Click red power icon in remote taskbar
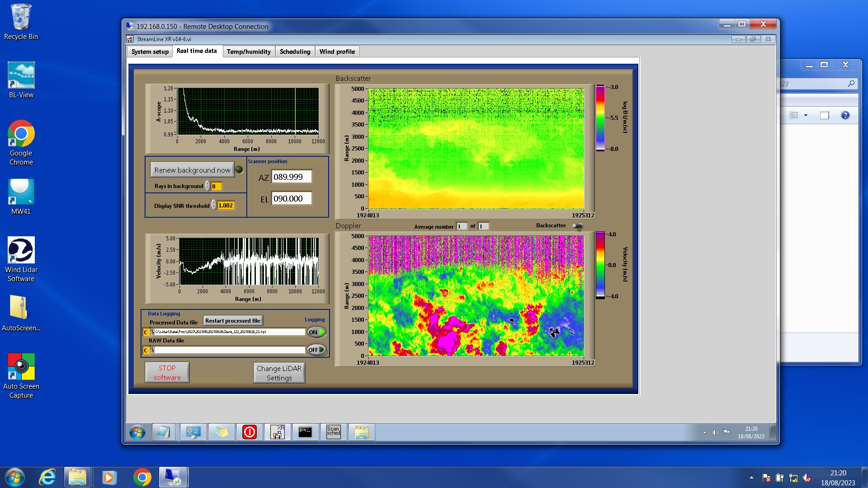 (x=249, y=432)
